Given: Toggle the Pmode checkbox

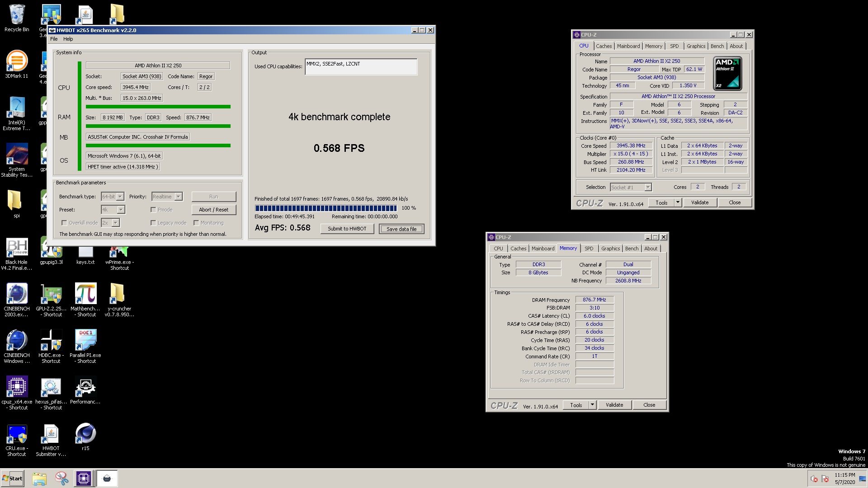Looking at the screenshot, I should 153,210.
